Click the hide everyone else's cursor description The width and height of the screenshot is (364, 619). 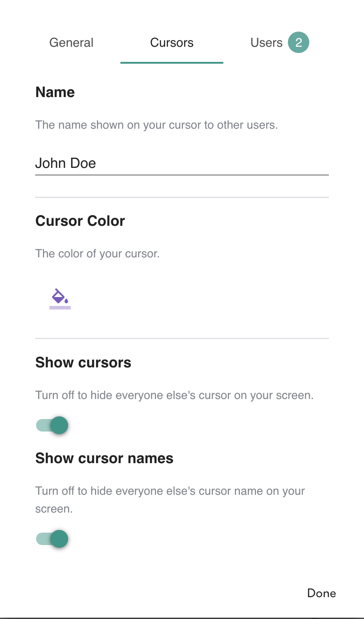174,395
